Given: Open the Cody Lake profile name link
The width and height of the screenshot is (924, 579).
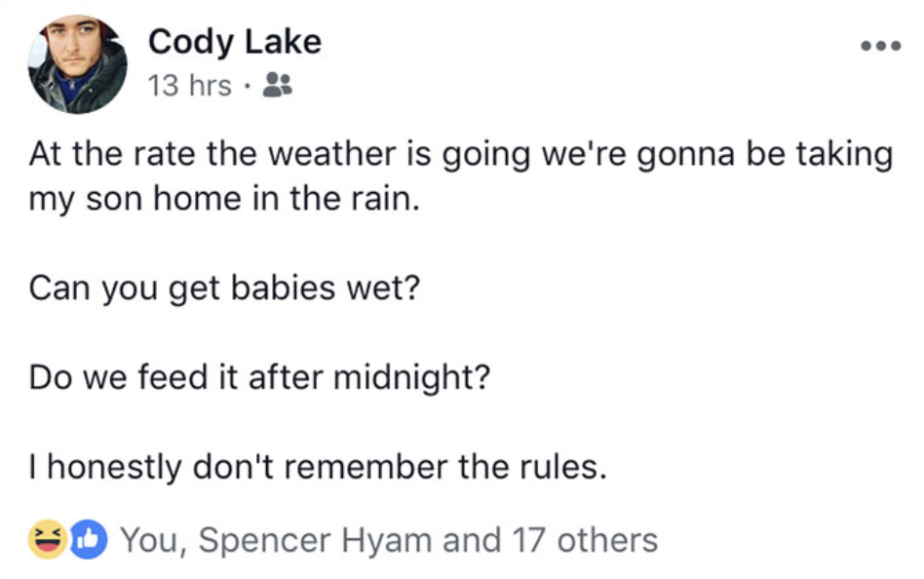Looking at the screenshot, I should point(235,42).
